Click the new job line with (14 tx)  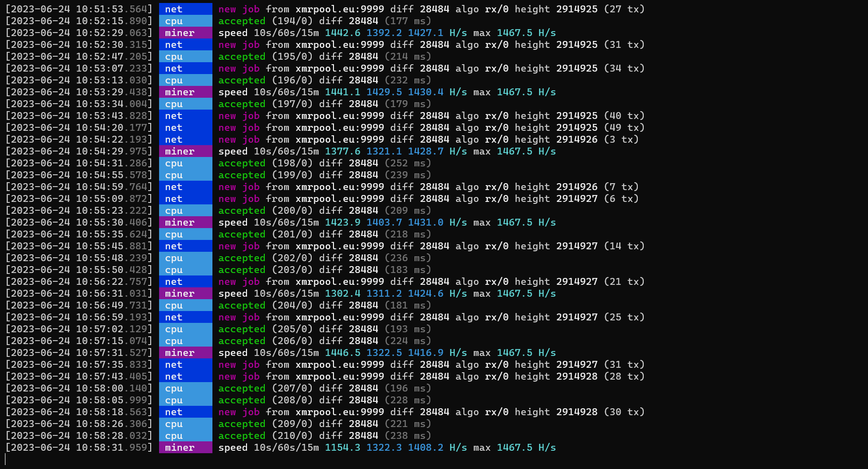tap(431, 246)
